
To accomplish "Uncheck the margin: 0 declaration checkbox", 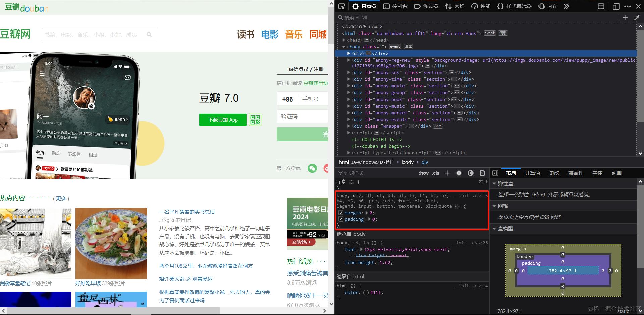I will 341,213.
